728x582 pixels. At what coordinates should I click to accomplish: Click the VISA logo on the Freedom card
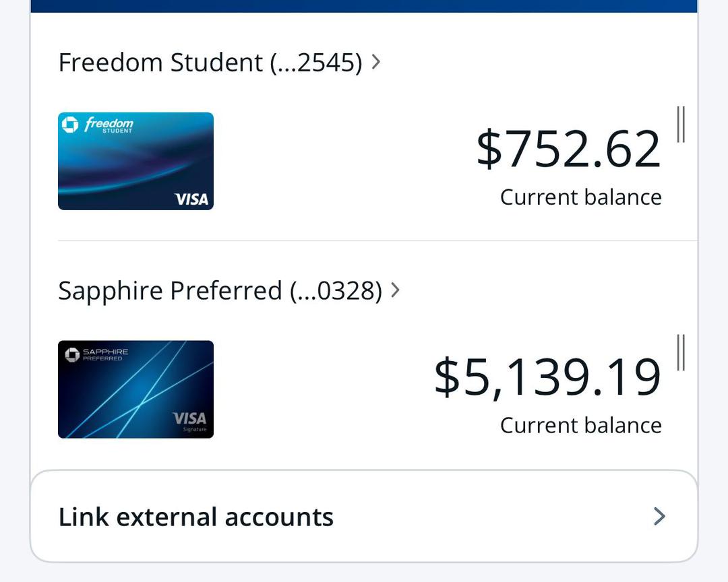[191, 199]
